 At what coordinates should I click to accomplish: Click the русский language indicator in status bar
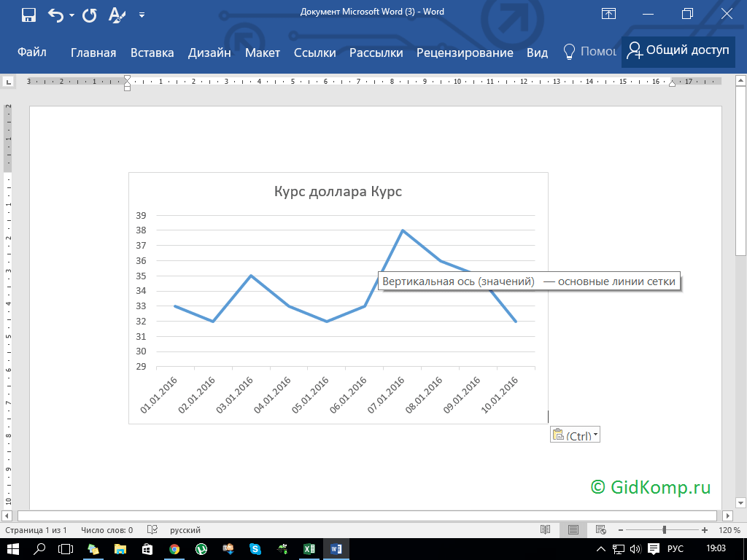coord(185,530)
